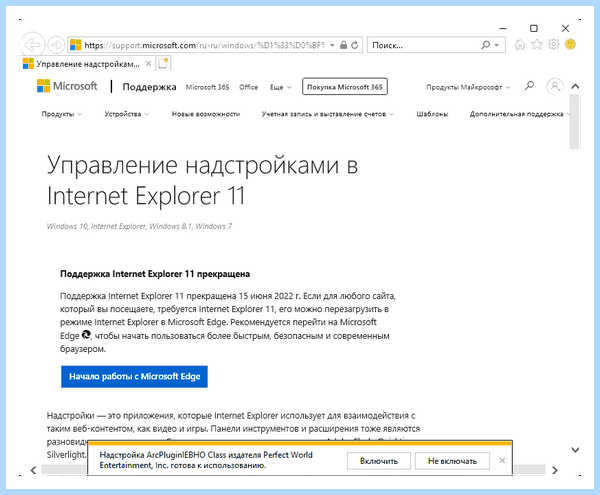Expand Учетная запись и выставление счетов menu
The image size is (600, 495).
tap(328, 114)
